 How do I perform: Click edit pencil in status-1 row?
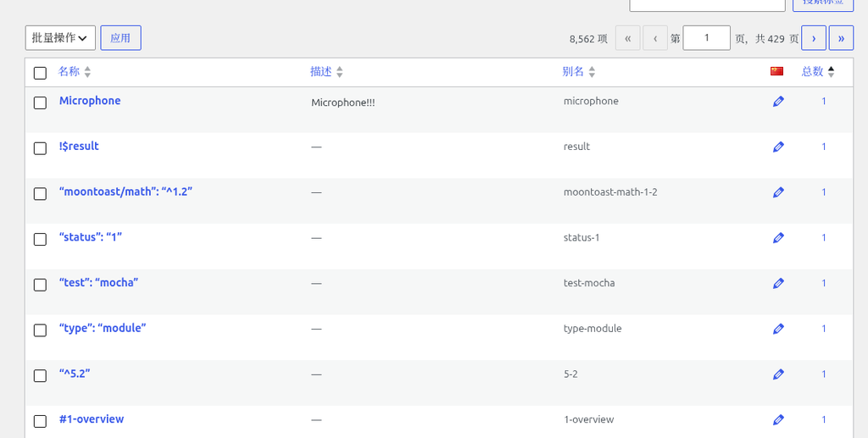coord(778,238)
